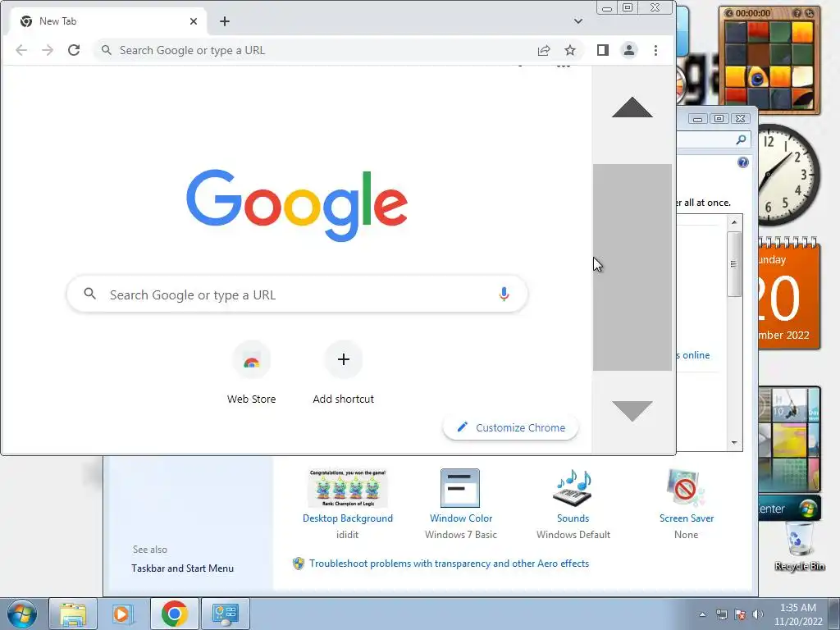Click the share page icon in address bar
Image resolution: width=840 pixels, height=630 pixels.
(544, 50)
